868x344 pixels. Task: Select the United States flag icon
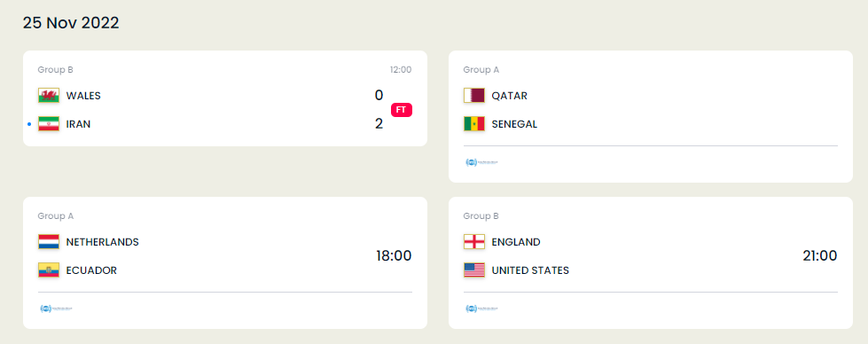[473, 270]
